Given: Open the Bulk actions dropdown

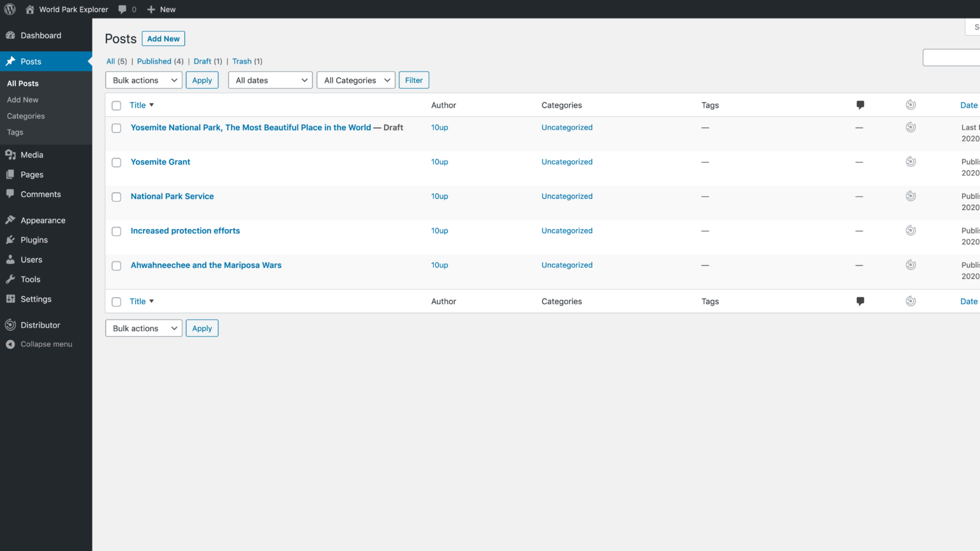Looking at the screenshot, I should 144,80.
